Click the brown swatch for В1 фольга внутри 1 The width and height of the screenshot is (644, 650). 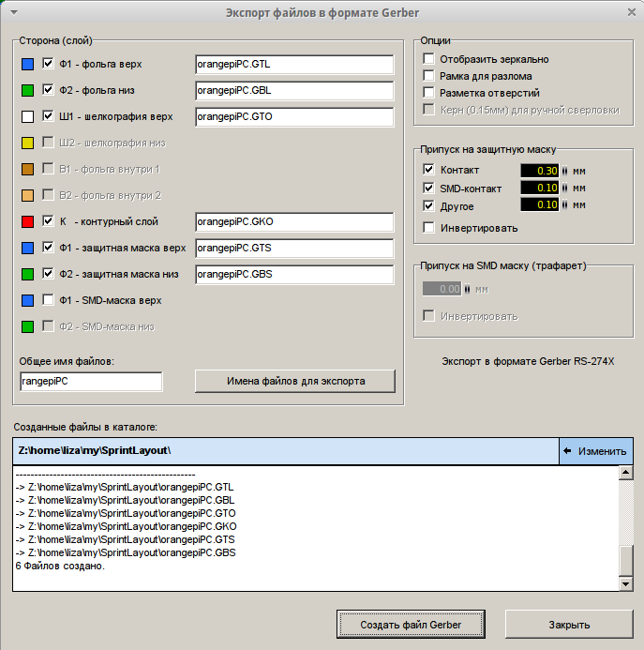(x=28, y=169)
